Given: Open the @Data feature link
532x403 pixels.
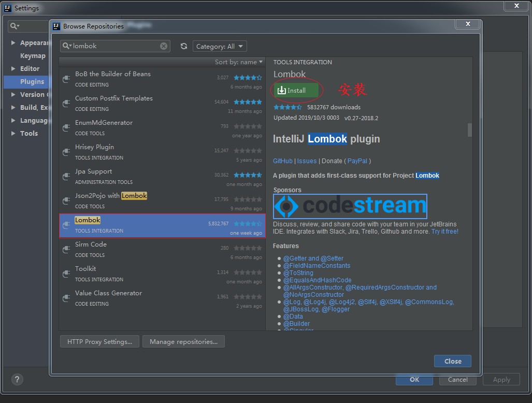Looking at the screenshot, I should tap(293, 316).
